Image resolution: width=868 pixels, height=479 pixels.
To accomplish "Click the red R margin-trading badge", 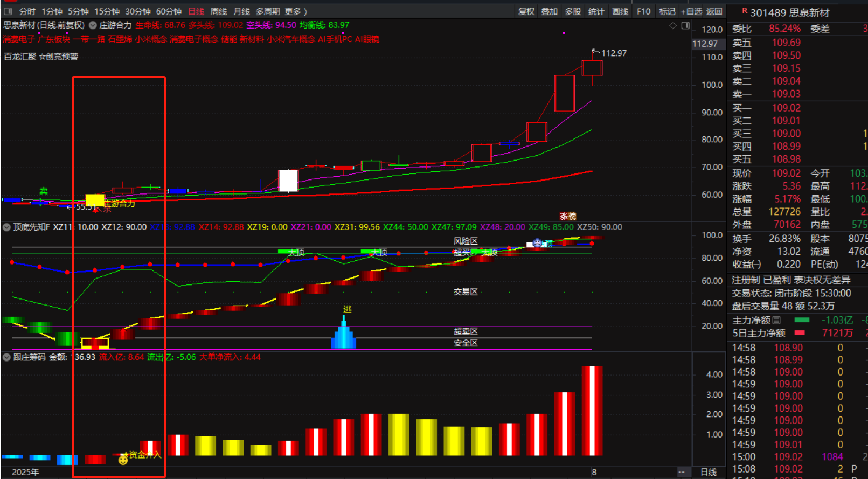I will tap(745, 11).
